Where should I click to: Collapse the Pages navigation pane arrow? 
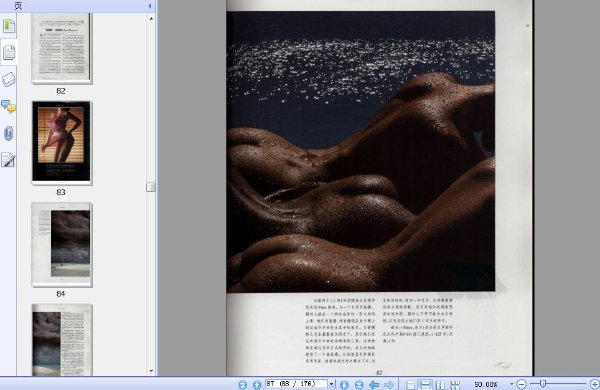click(x=150, y=6)
